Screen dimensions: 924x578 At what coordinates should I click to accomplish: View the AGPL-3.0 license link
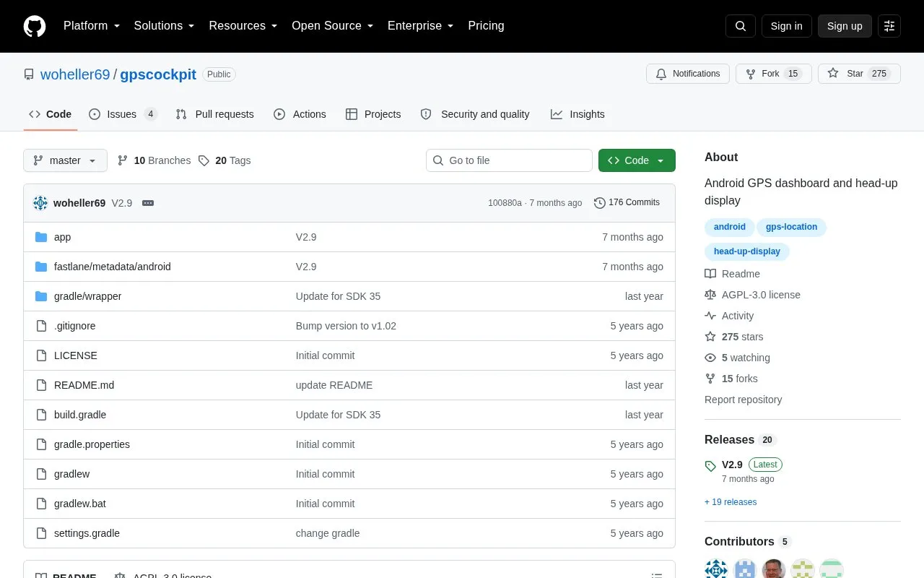tap(753, 295)
